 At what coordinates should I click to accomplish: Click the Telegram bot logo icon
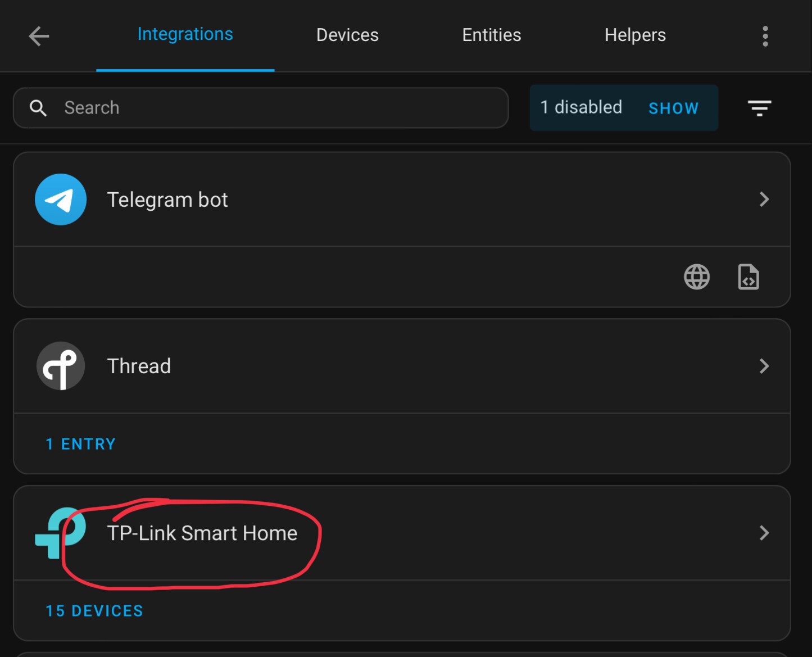point(61,200)
